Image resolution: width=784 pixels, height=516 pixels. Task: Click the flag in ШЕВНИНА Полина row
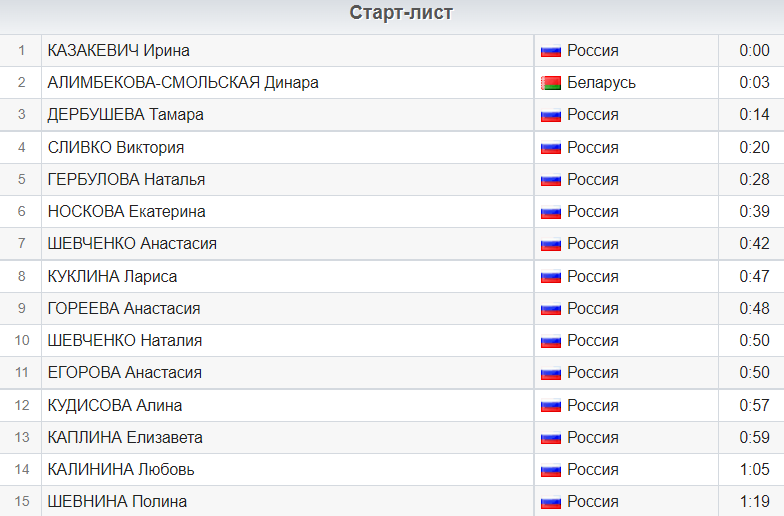(x=550, y=502)
